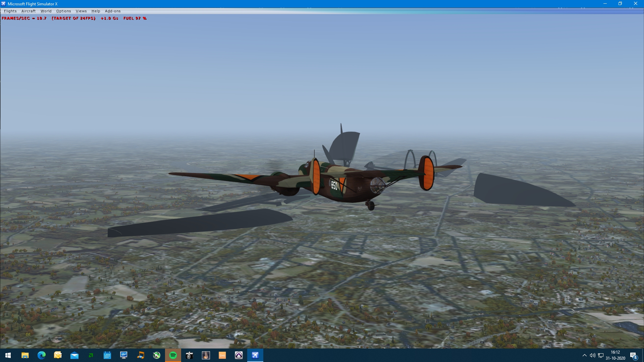Click the +1.0 Gs readout

pos(109,18)
